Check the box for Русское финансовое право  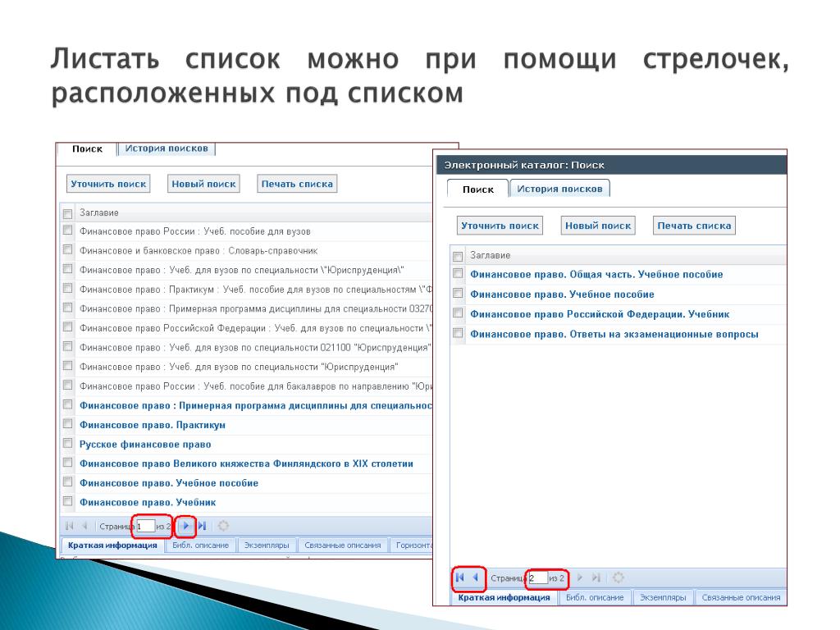click(x=67, y=443)
